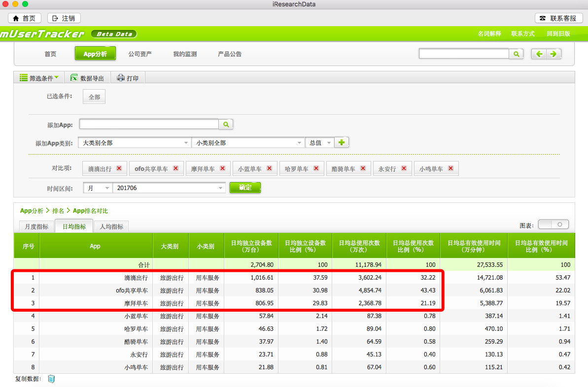
Task: Click the mUserTracker logo
Action: 42,33
